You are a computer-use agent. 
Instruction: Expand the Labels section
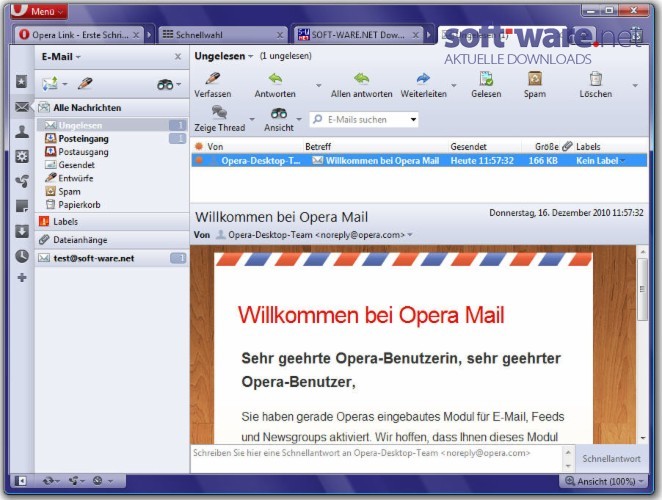[x=112, y=221]
